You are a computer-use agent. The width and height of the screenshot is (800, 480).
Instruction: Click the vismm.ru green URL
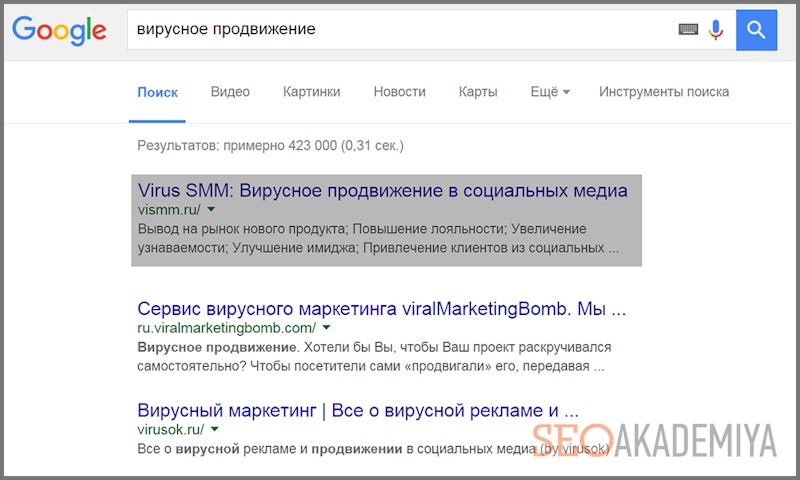[168, 210]
